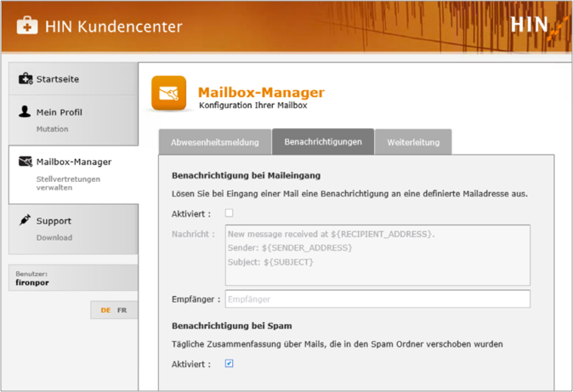
Task: Click into the Nachricht text area
Action: pos(377,255)
